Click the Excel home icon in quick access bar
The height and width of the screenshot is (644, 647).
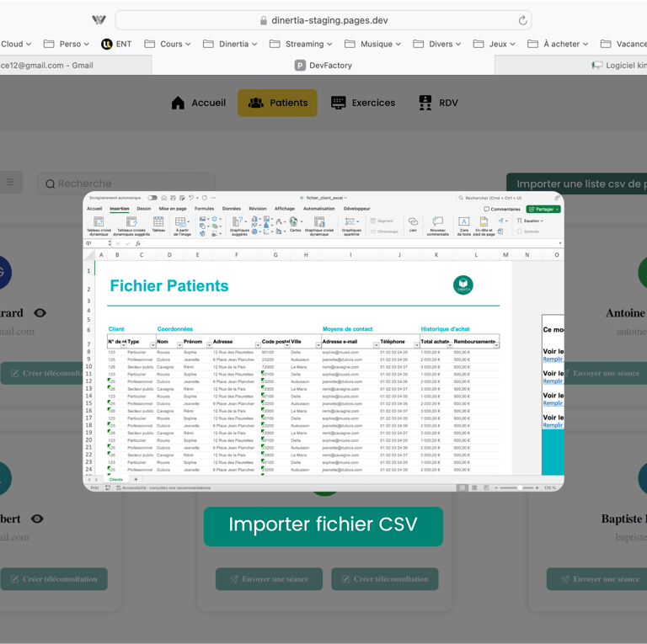coord(164,198)
